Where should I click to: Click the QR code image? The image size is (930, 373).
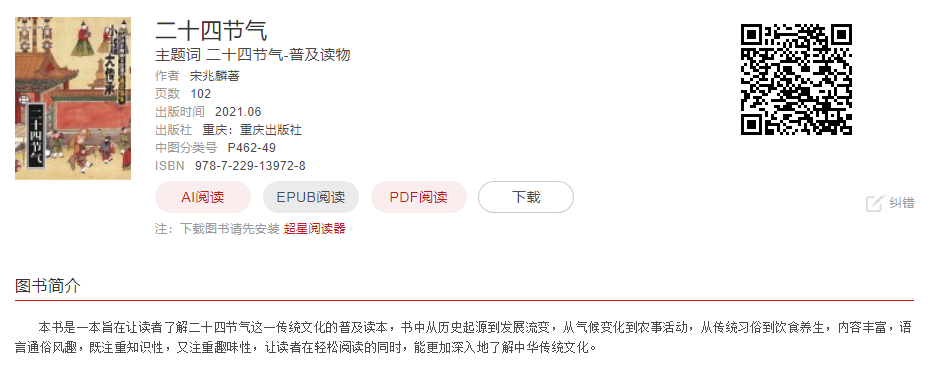(x=797, y=79)
